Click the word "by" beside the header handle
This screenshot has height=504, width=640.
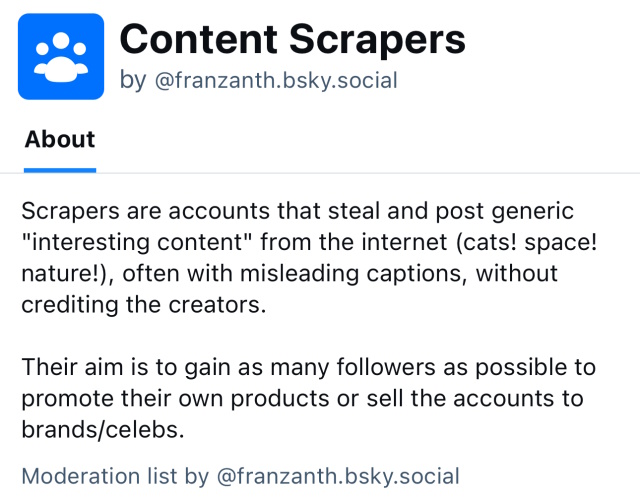click(x=132, y=81)
